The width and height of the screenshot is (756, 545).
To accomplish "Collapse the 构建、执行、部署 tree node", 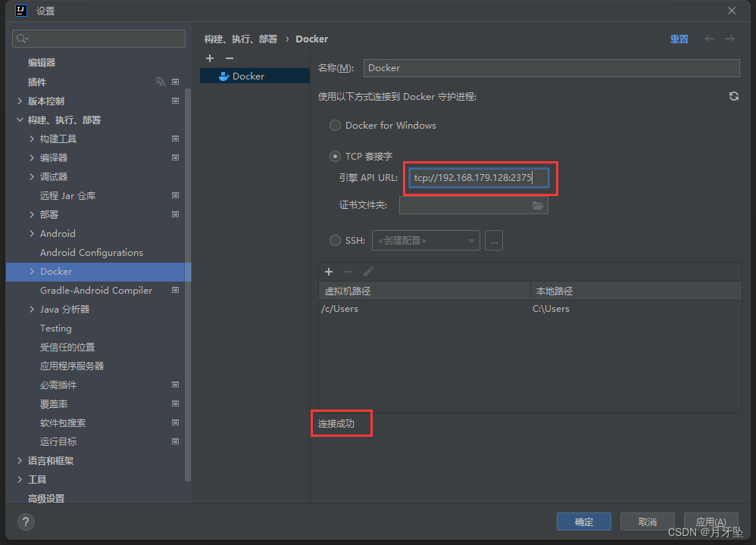I will [20, 120].
